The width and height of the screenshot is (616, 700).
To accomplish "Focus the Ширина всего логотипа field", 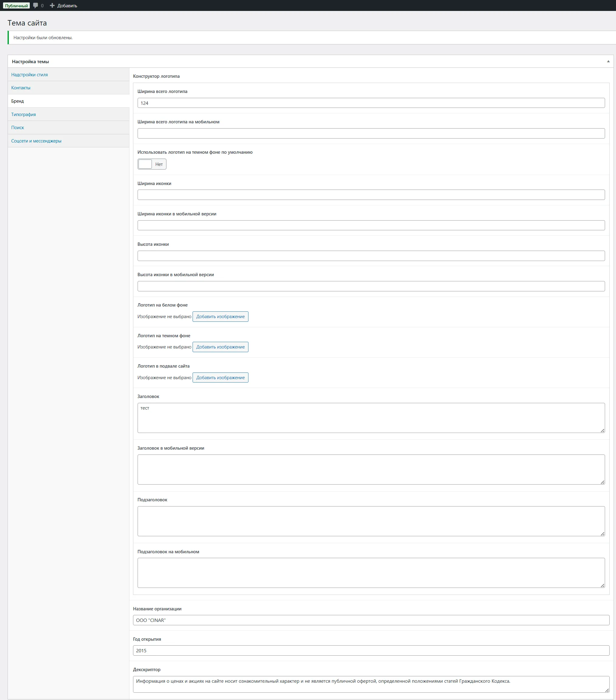I will click(371, 103).
